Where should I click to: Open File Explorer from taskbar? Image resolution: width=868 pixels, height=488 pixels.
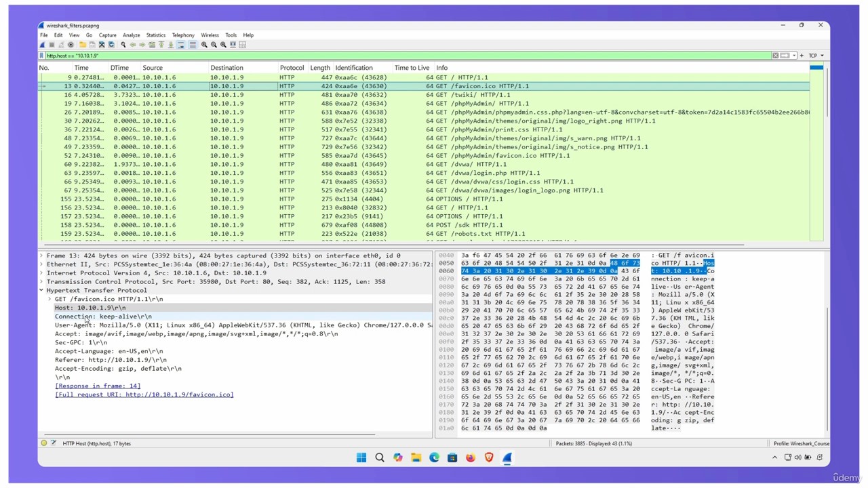[416, 458]
